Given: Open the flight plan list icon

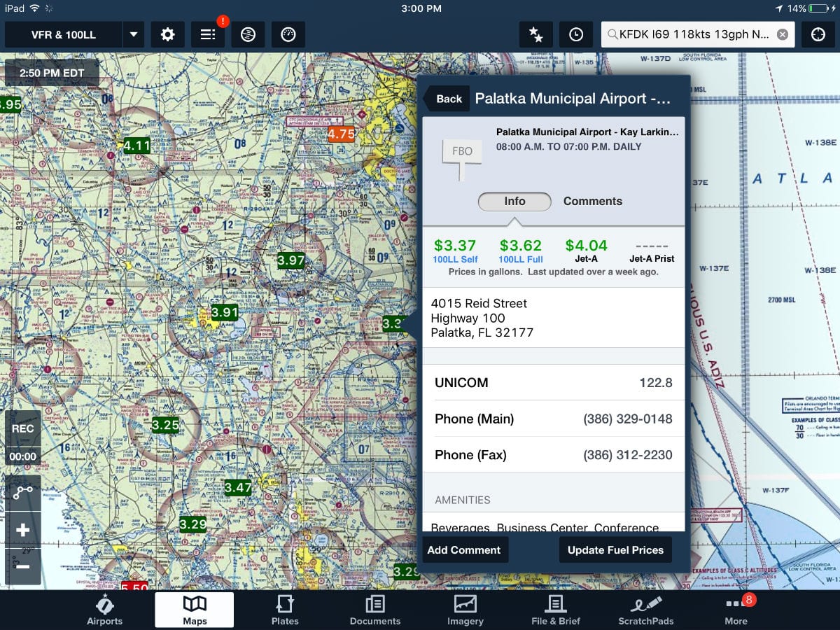Looking at the screenshot, I should click(208, 34).
